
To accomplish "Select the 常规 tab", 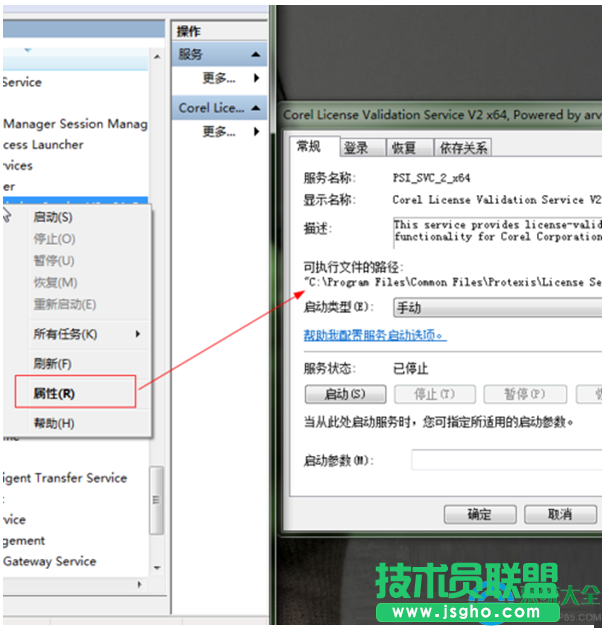I will [309, 147].
